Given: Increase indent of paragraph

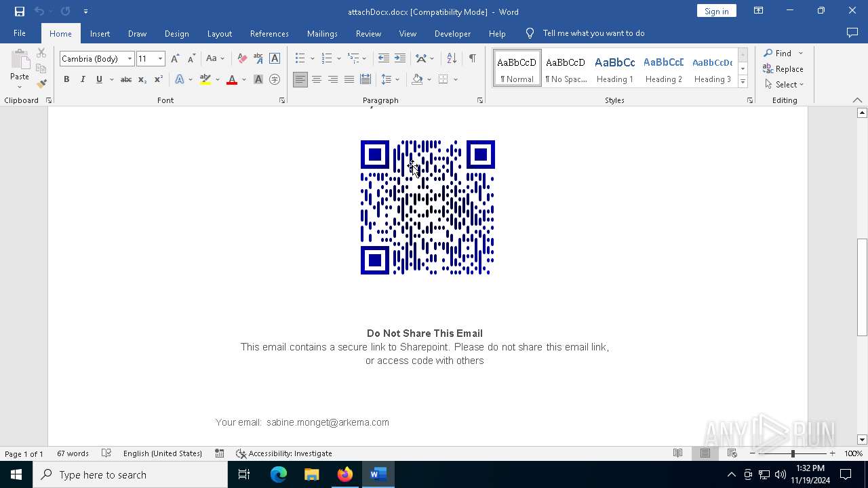Looking at the screenshot, I should tap(400, 58).
